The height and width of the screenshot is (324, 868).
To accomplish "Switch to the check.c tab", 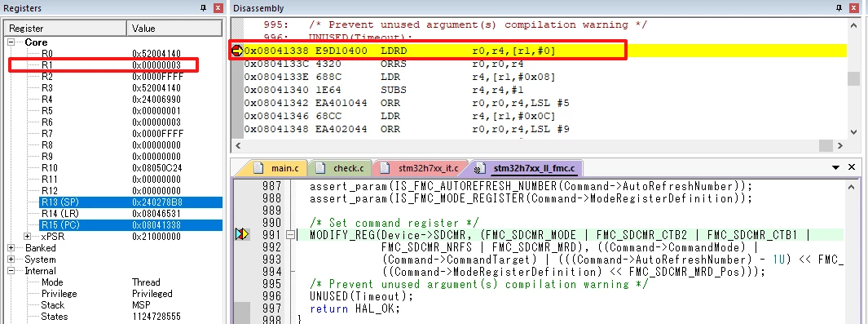I will coord(341,168).
